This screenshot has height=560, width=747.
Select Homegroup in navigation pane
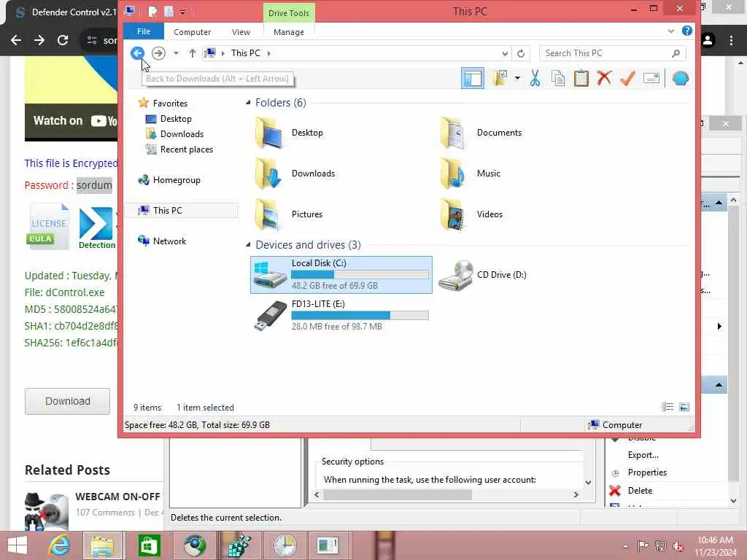pos(177,180)
